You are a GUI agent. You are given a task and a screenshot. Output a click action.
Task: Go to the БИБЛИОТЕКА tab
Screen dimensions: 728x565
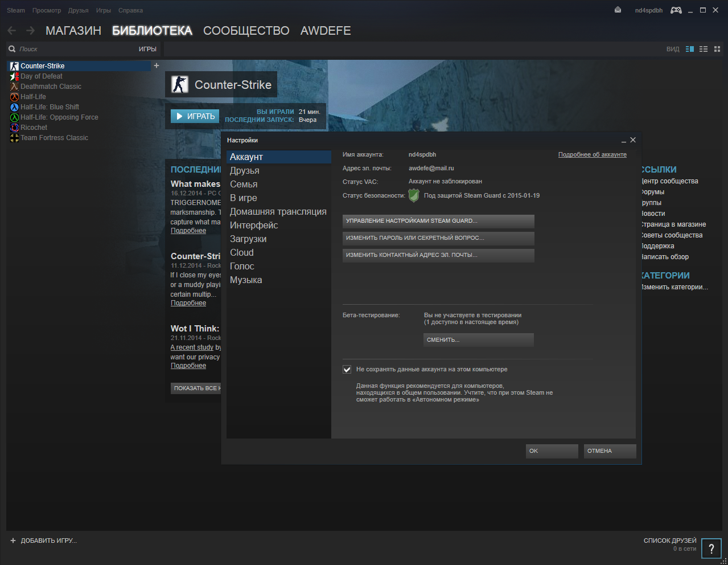[152, 31]
